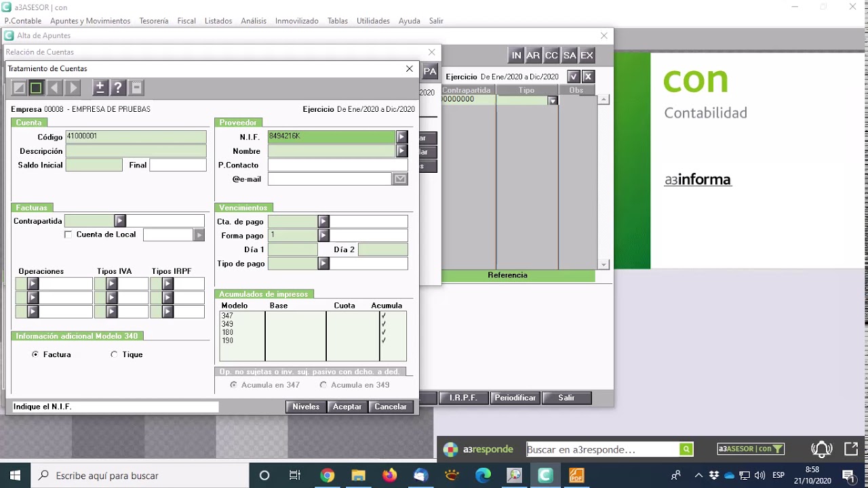Open Microsoft Edge from the taskbar
868x488 pixels.
[x=483, y=475]
